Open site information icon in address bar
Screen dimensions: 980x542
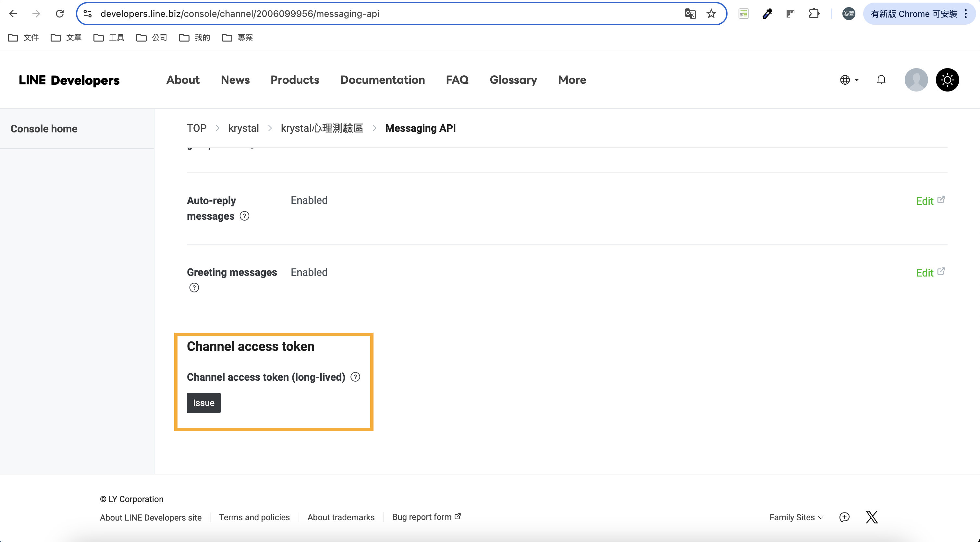point(88,14)
